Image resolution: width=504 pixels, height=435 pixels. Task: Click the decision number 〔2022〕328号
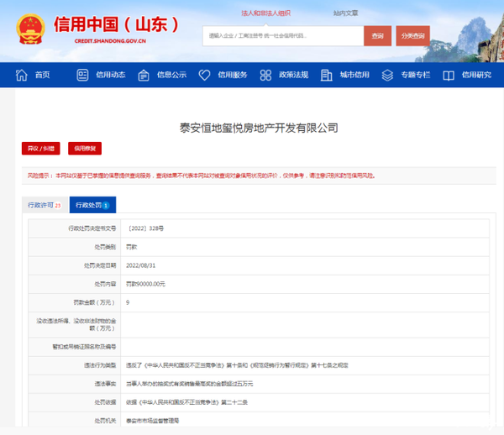tap(145, 228)
